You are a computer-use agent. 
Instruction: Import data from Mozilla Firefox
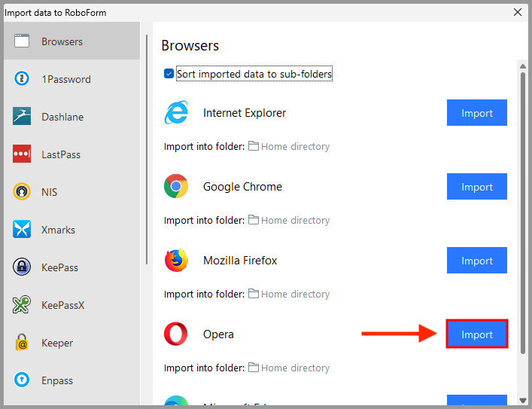pyautogui.click(x=477, y=260)
